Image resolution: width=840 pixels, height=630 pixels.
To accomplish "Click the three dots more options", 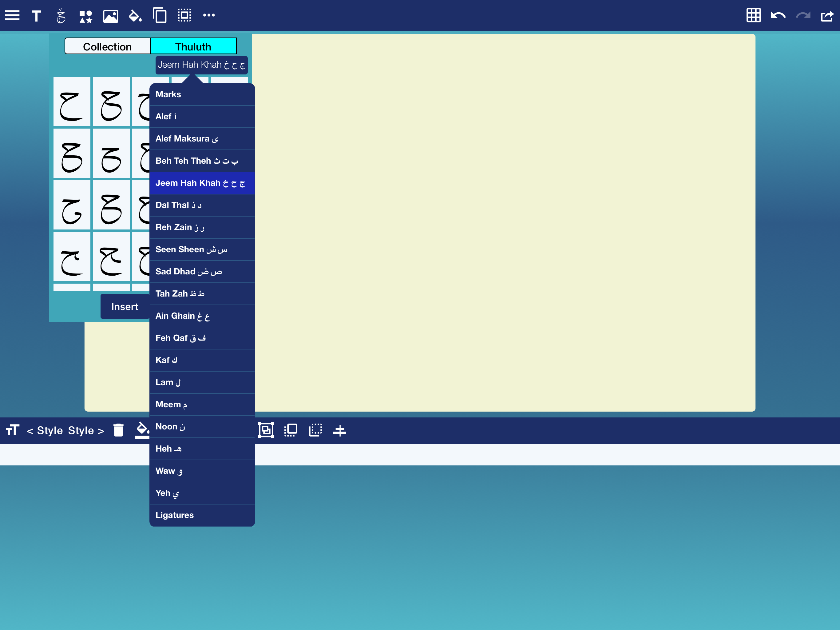I will (209, 16).
